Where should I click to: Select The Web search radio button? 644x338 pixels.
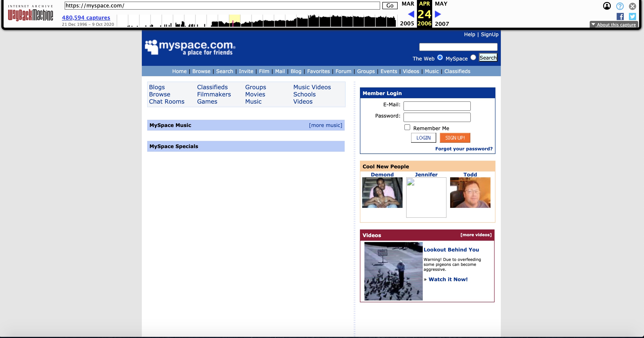[440, 58]
